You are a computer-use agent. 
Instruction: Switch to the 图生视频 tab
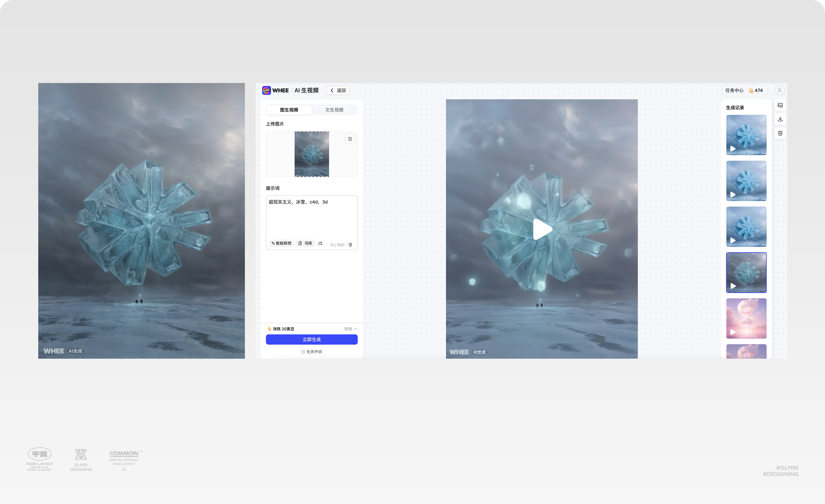click(x=289, y=110)
